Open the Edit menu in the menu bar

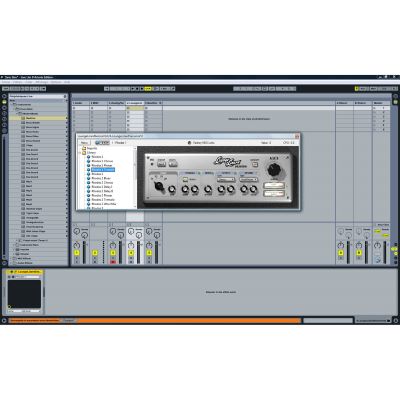tap(17, 82)
